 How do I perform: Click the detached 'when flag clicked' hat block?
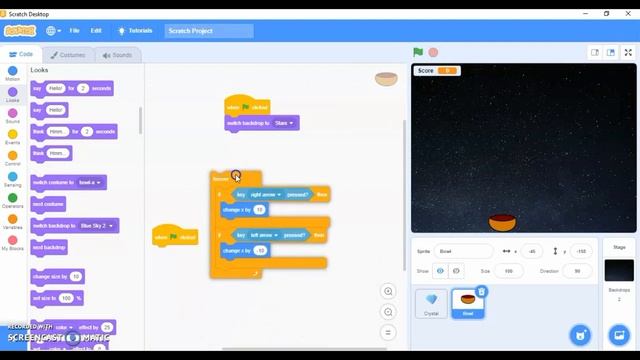[x=175, y=236]
